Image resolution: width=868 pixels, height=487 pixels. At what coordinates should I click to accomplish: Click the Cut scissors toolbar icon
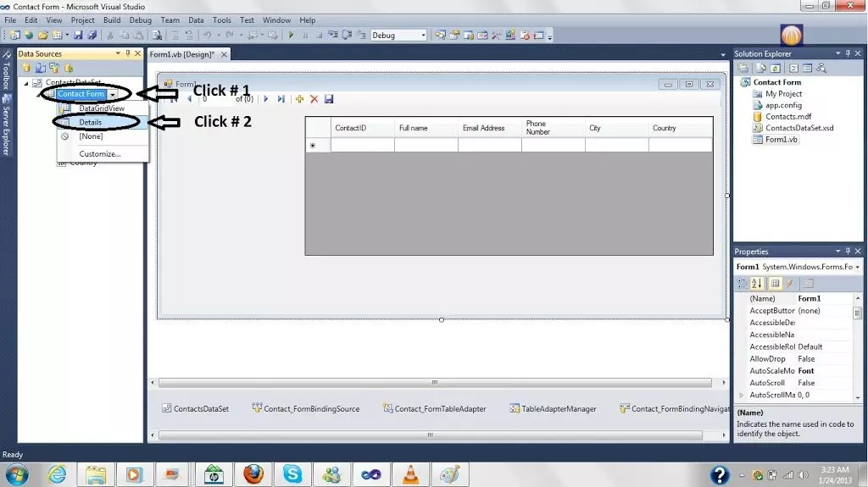[x=110, y=35]
